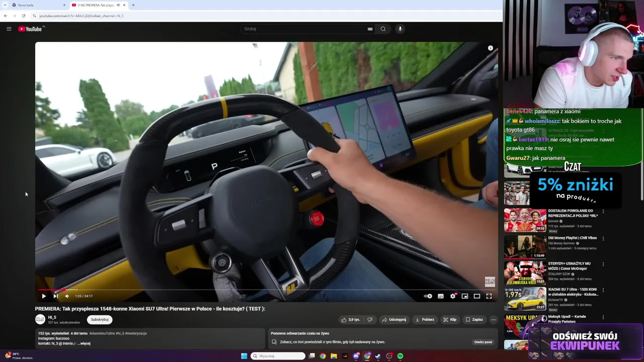
Task: Switch to the miniplayer
Action: (465, 296)
